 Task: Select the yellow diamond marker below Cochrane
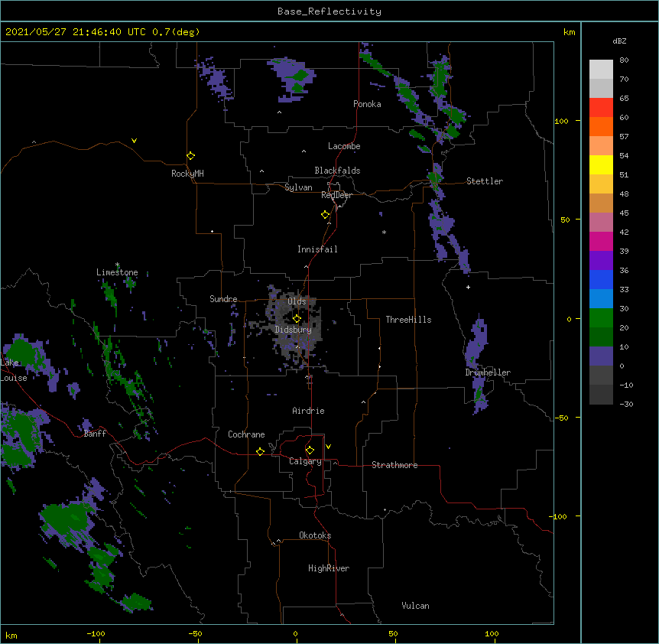[x=260, y=451]
